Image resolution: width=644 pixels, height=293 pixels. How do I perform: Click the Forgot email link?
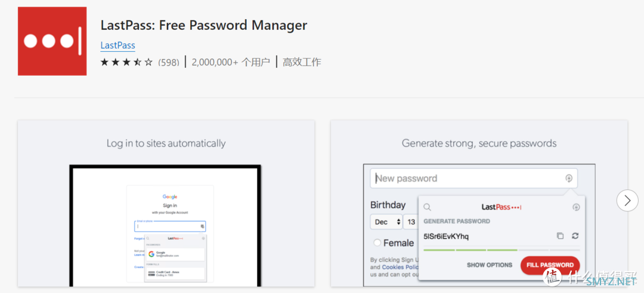pos(139,238)
